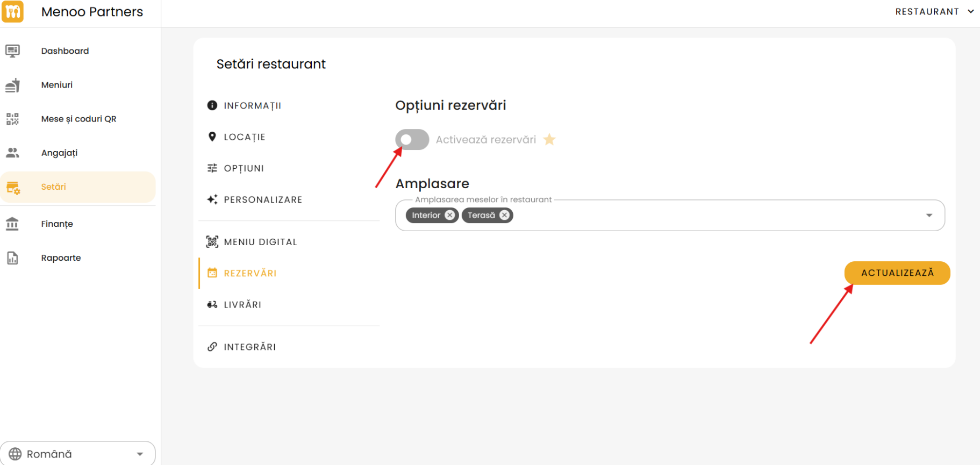This screenshot has width=980, height=465.
Task: Go to the Integrări settings section
Action: (249, 347)
